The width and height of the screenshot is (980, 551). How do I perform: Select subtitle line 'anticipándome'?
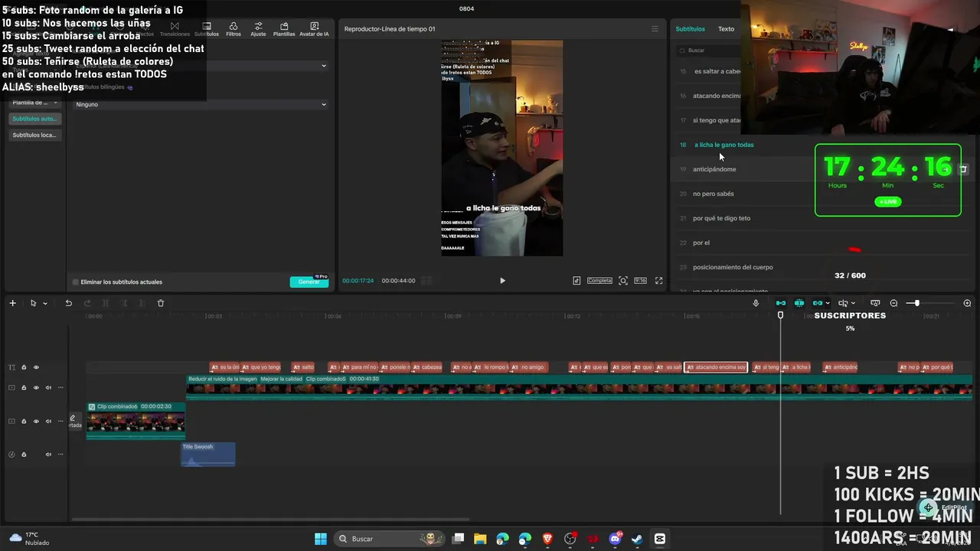pyautogui.click(x=714, y=169)
